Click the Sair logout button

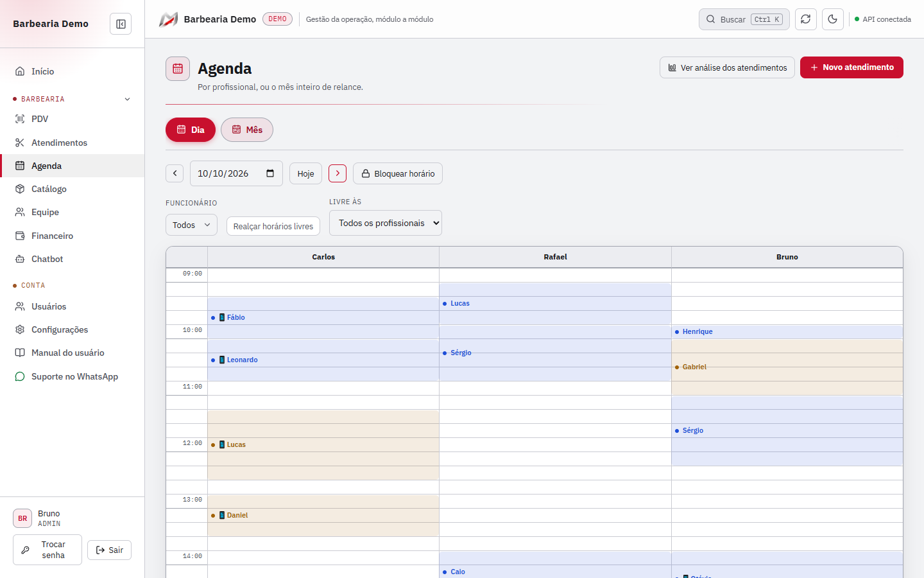[109, 550]
